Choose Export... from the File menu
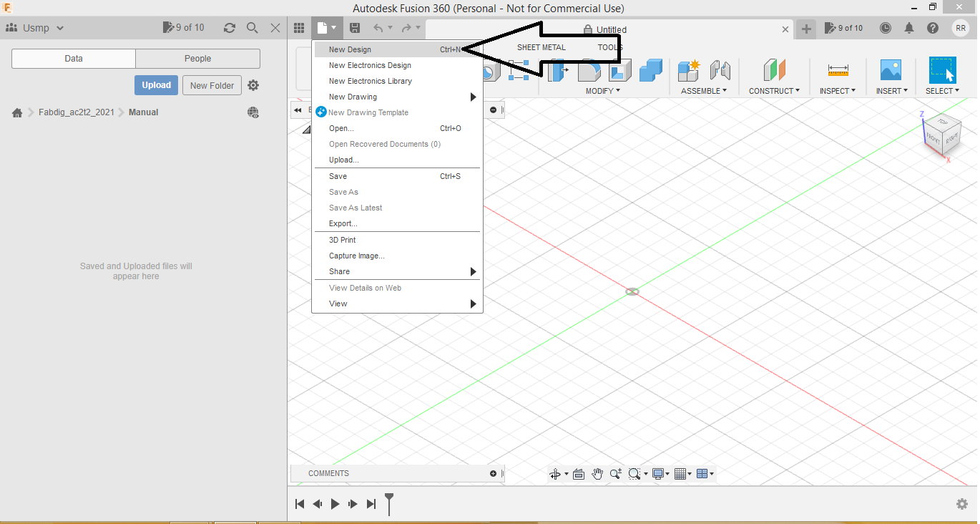Screen dimensions: 980x524 397,223
